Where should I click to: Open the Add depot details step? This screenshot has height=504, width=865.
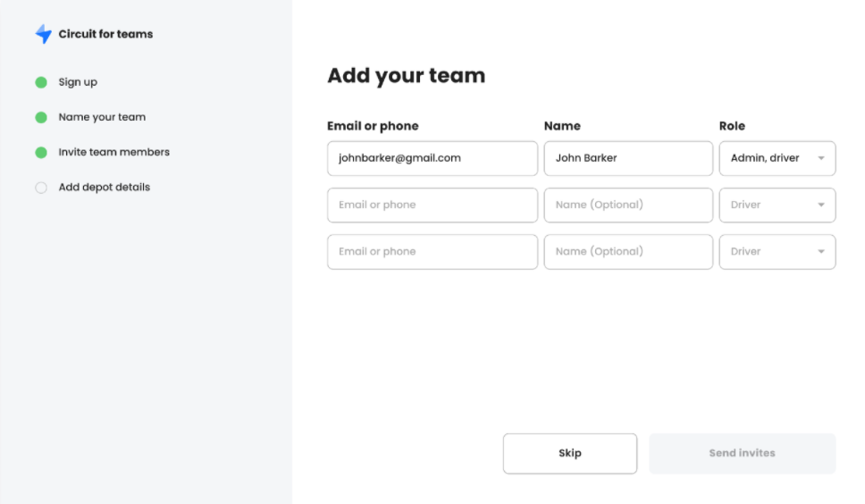click(x=105, y=187)
